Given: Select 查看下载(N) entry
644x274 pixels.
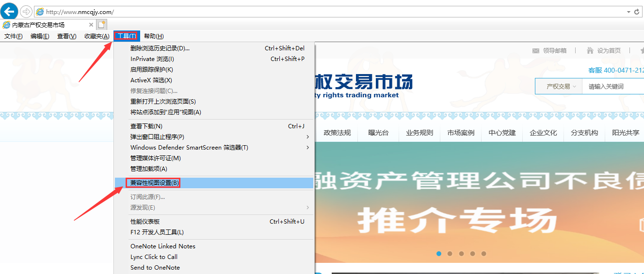Looking at the screenshot, I should click(x=214, y=126).
